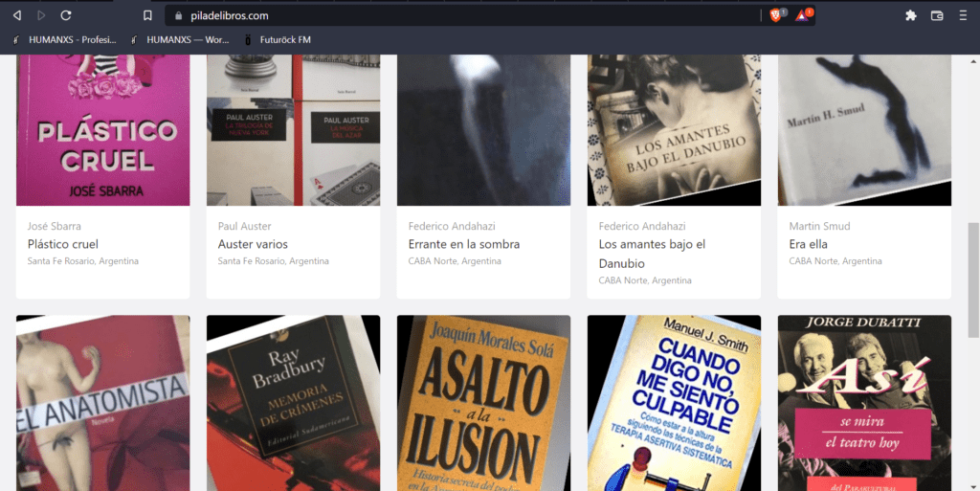Open the Plástico cruel book cover
The image size is (980, 491).
(103, 130)
